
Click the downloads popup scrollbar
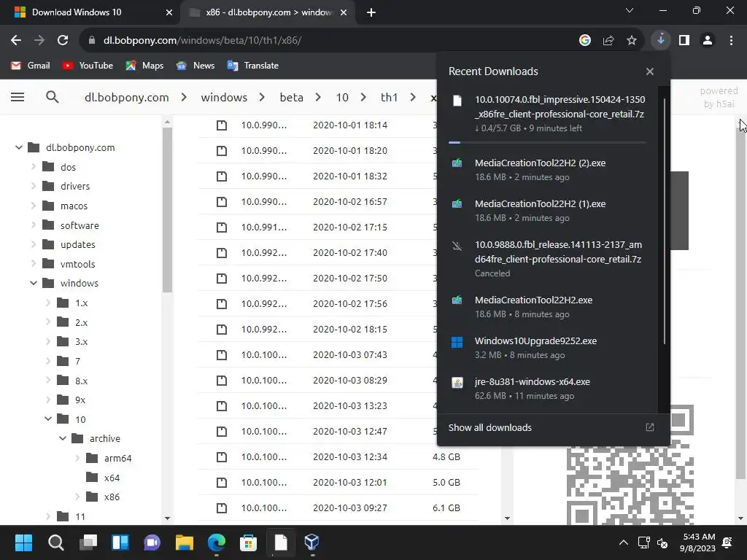pos(664,221)
